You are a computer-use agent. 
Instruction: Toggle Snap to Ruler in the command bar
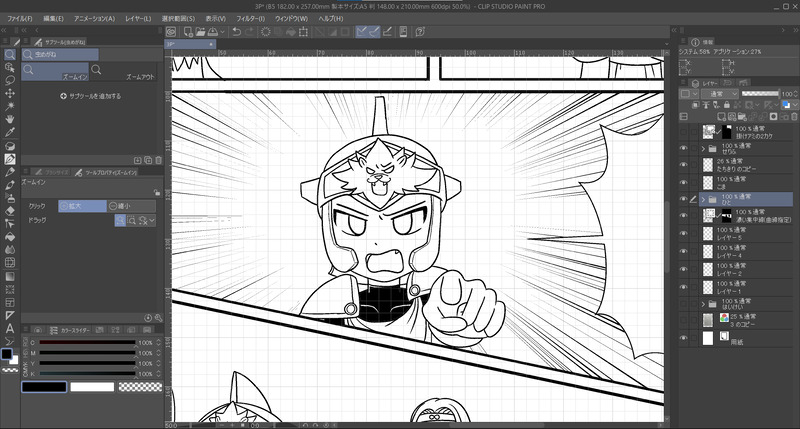click(x=361, y=32)
